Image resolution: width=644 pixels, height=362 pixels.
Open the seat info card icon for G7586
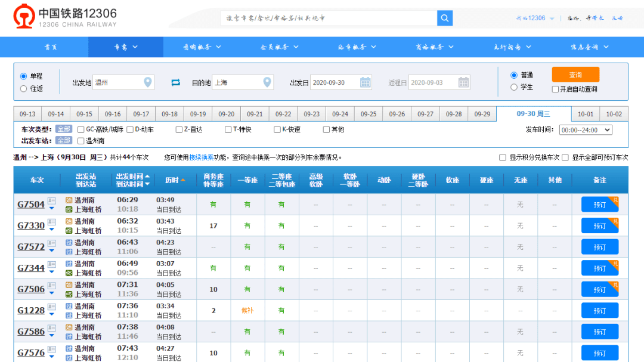click(52, 328)
